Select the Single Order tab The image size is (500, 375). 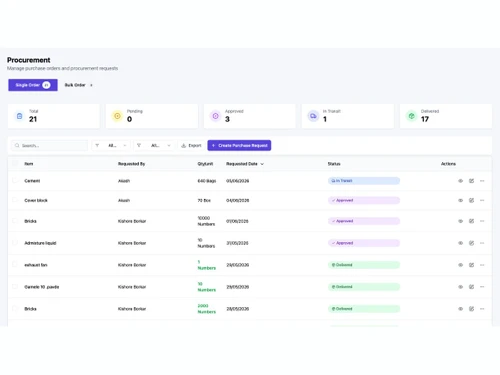click(x=33, y=85)
